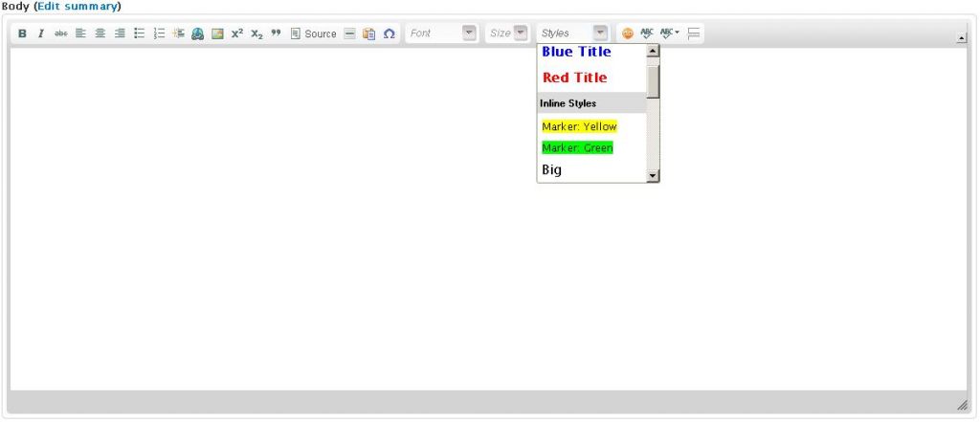Toggle italic formatting

(41, 33)
